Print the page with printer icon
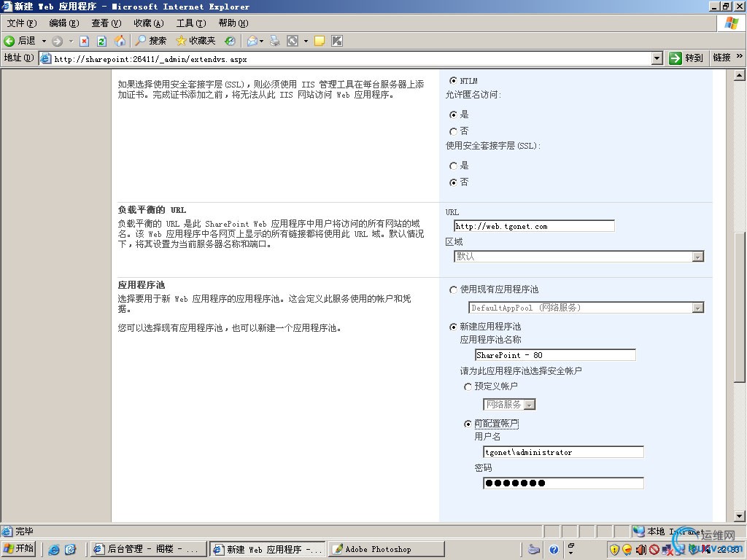 coord(275,42)
